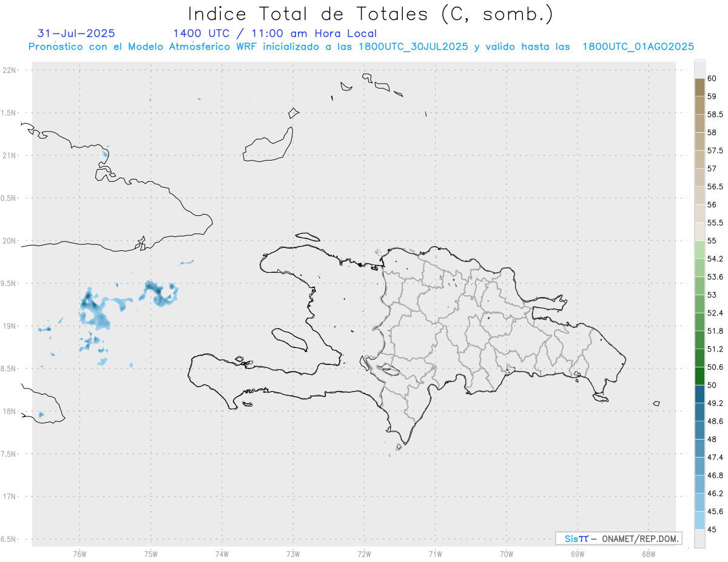The image size is (728, 562).
Task: Click the dark blue swatch between 49.2 and 50
Action: 699,394
